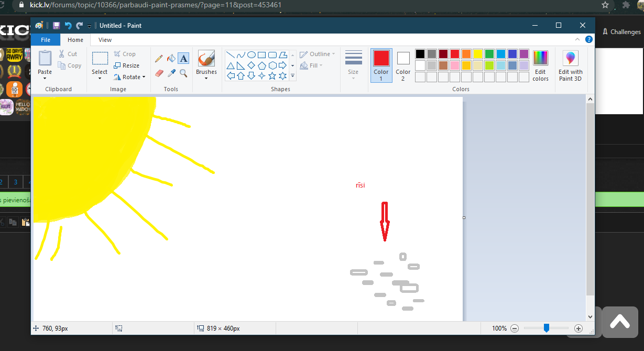This screenshot has width=644, height=351.
Task: Select the Text tool
Action: (x=183, y=58)
